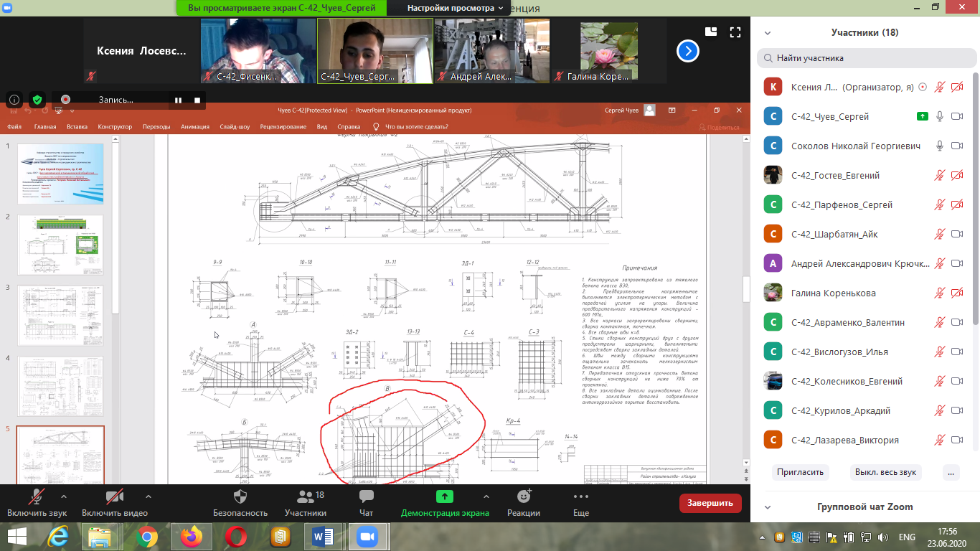Enter full screen mode icon

point(735,32)
